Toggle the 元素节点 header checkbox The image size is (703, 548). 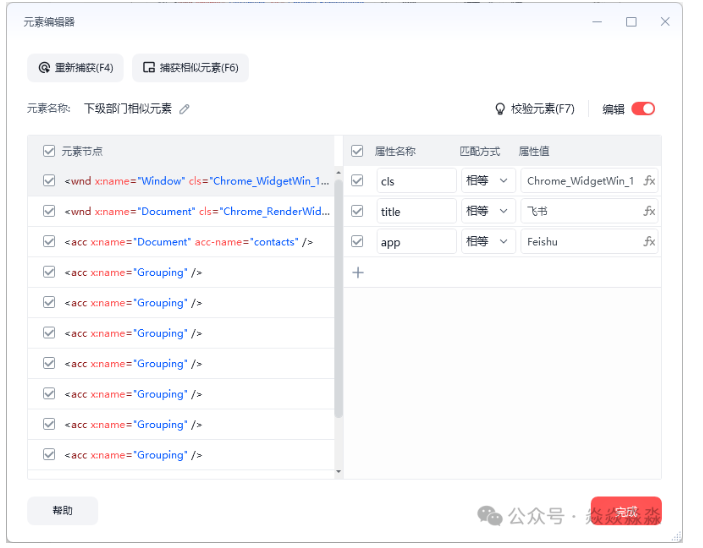coord(49,151)
